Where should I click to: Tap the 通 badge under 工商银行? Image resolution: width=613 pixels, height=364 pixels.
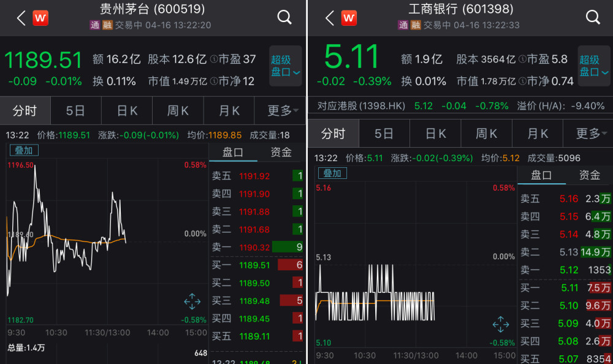coord(403,25)
